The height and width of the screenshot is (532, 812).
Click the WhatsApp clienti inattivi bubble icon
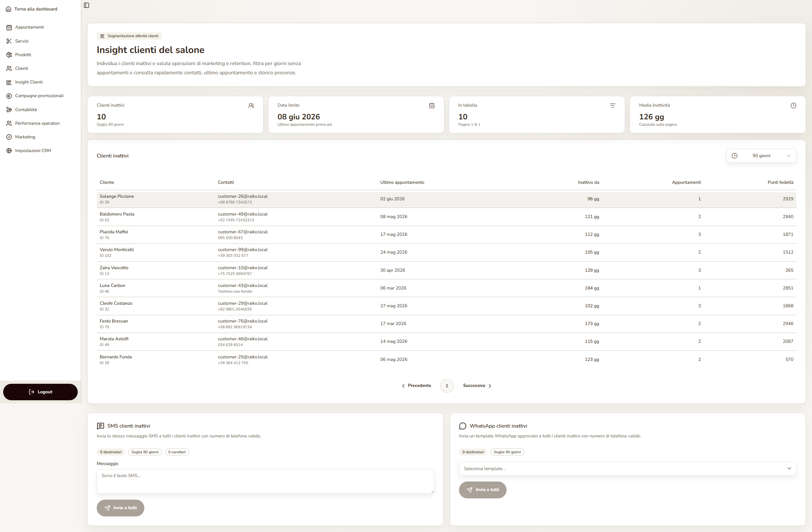click(463, 426)
